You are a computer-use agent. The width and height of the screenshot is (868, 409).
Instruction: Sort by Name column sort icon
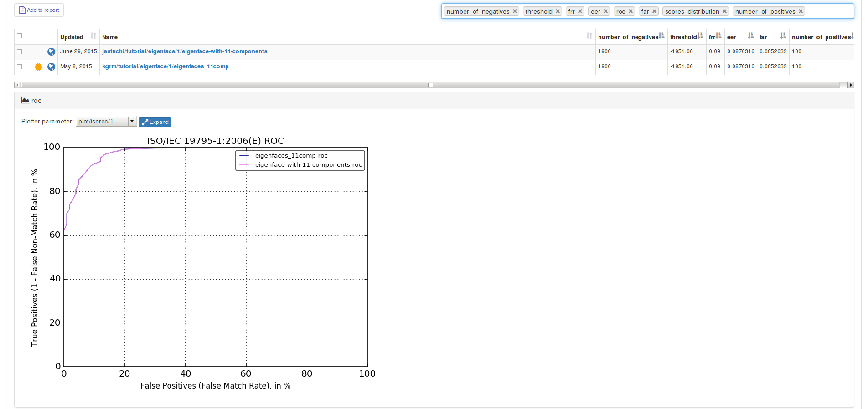click(589, 36)
